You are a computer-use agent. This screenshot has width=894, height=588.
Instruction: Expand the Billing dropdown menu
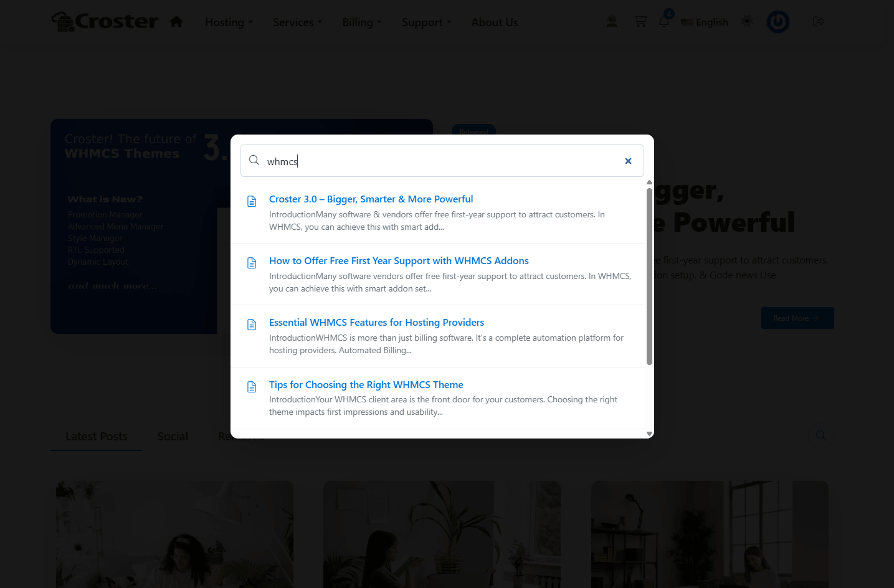(362, 22)
